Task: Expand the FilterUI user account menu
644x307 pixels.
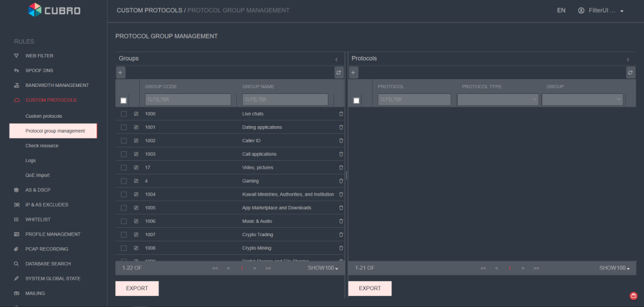Action: click(601, 11)
